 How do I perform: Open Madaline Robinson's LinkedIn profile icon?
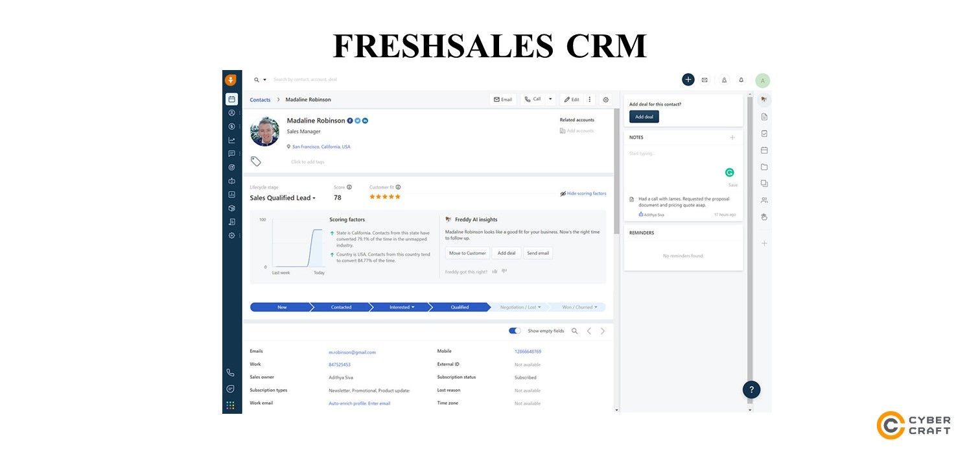[x=365, y=121]
